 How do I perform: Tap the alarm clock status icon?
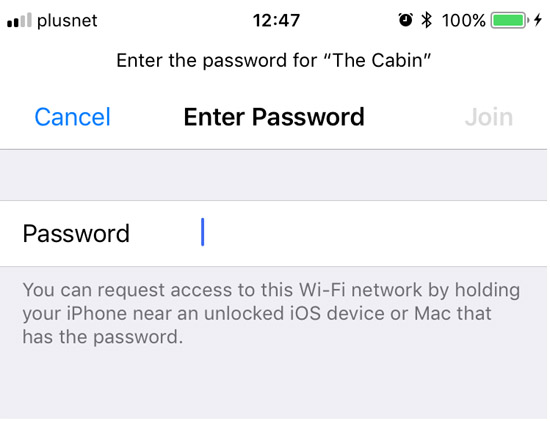405,20
